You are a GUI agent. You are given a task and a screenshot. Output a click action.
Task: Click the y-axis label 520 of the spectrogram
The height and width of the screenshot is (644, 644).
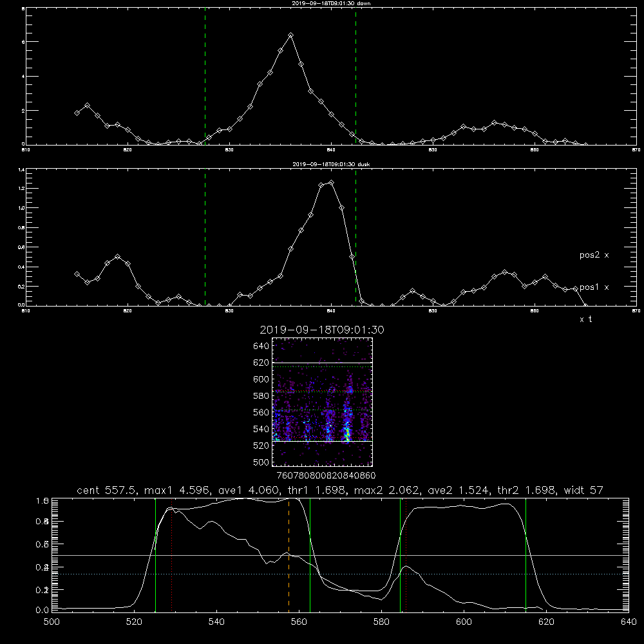261,446
